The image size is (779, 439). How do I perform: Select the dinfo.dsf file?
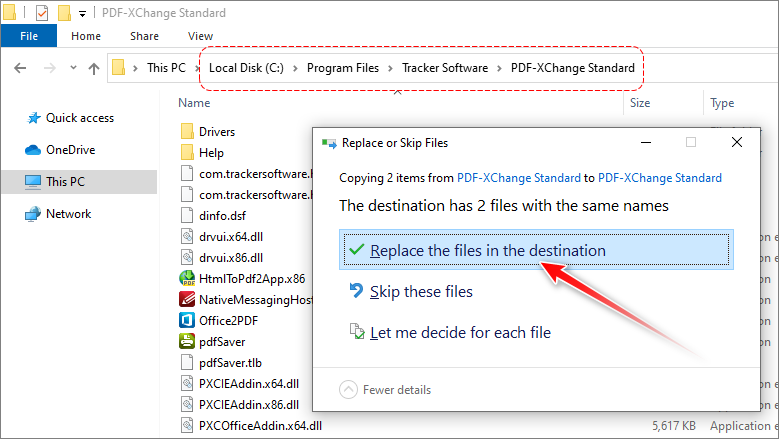tap(222, 216)
